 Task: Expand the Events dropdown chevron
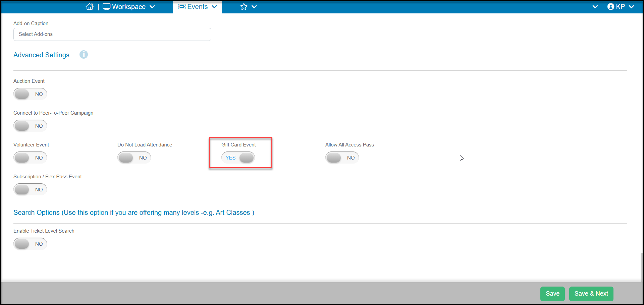click(214, 7)
